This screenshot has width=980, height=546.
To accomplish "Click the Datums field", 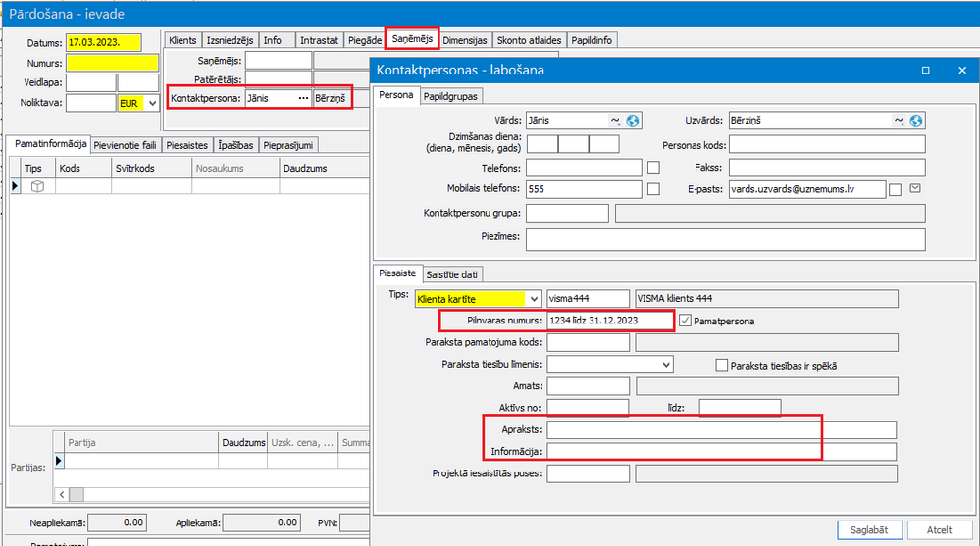I will 104,42.
